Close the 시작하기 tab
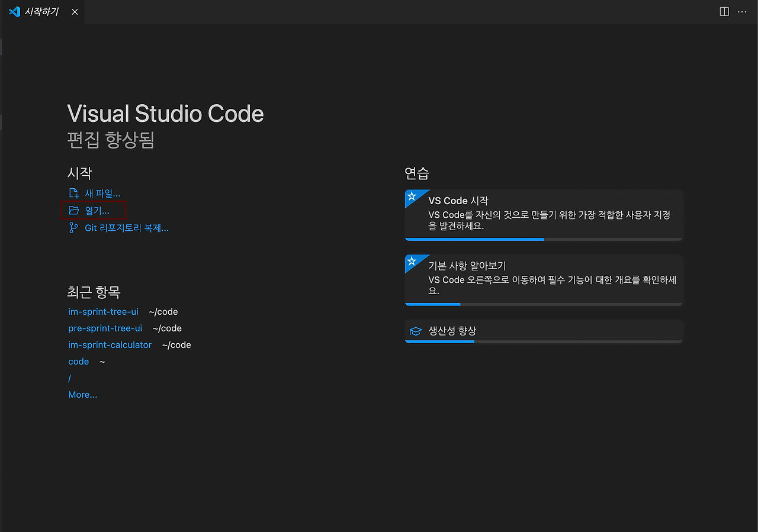Viewport: 758px width, 532px height. click(x=75, y=12)
